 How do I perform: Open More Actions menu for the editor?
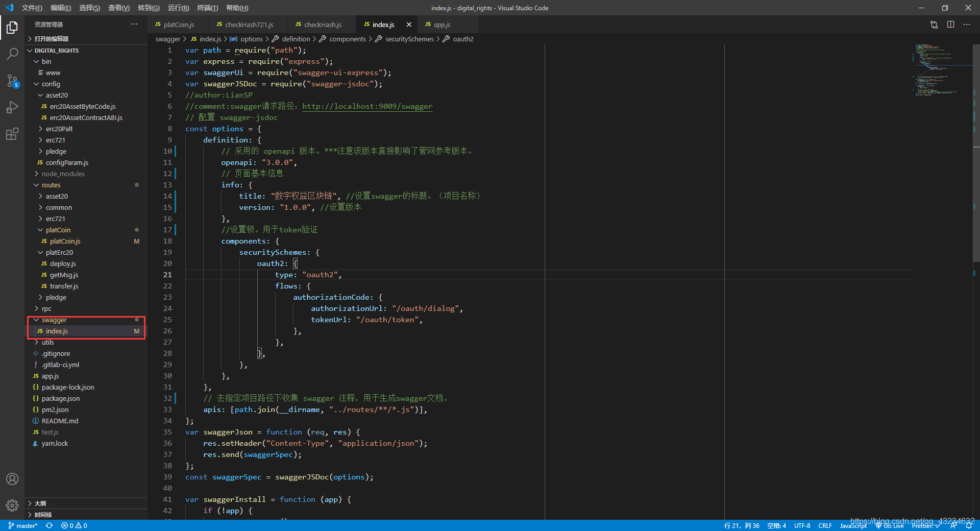pos(967,25)
